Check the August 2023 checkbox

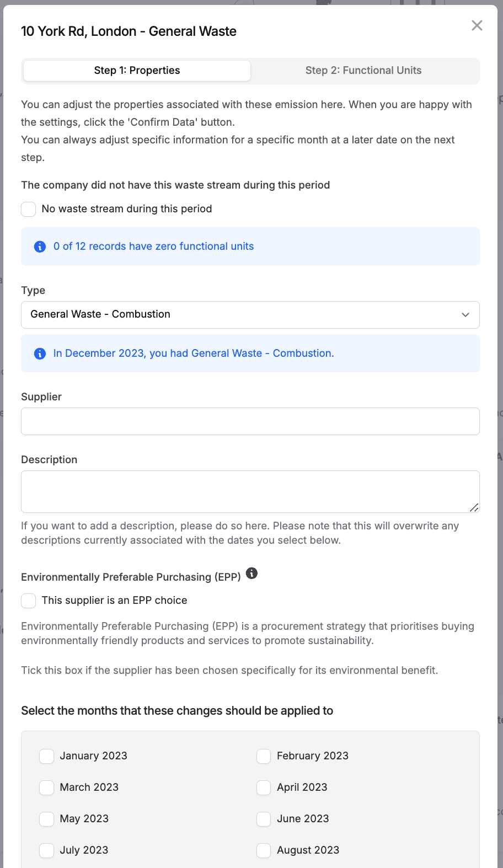coord(264,850)
